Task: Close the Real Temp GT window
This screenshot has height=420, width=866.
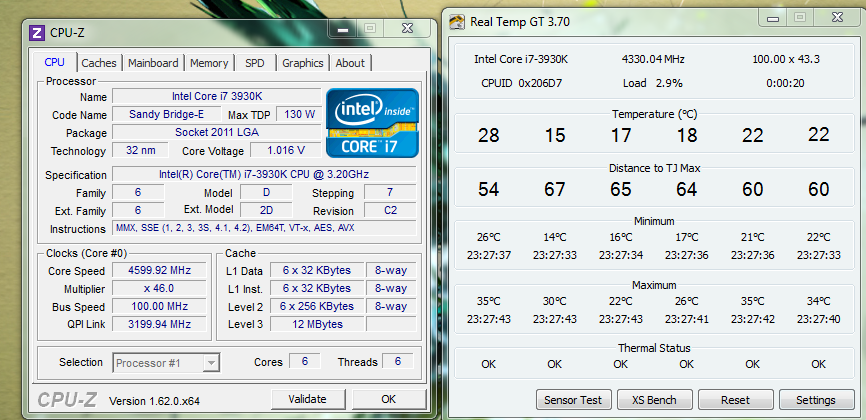Action: click(x=836, y=18)
